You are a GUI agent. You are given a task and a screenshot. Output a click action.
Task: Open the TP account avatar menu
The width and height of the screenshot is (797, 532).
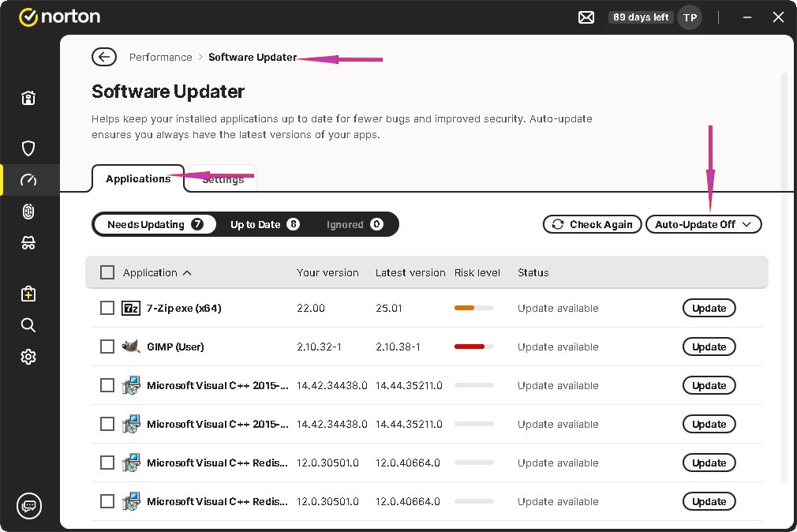click(690, 17)
